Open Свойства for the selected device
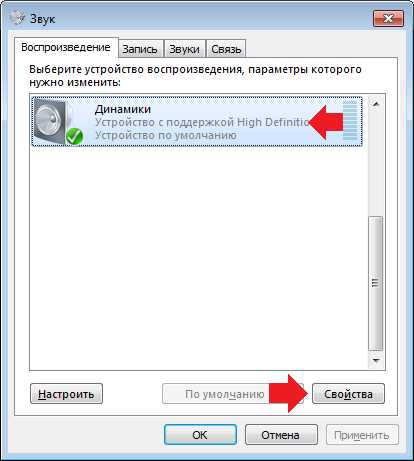Screen dimensions: 414x461 (348, 394)
